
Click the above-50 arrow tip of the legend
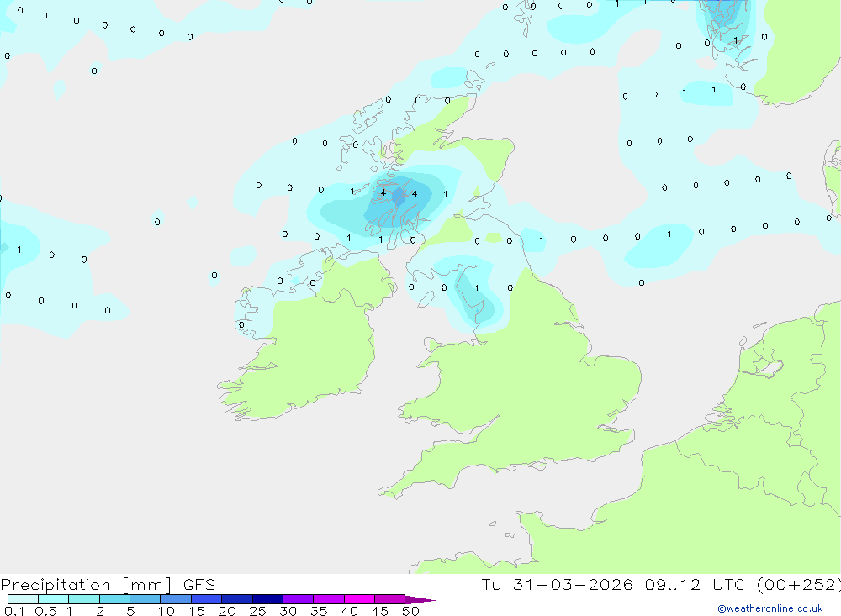[x=421, y=600]
